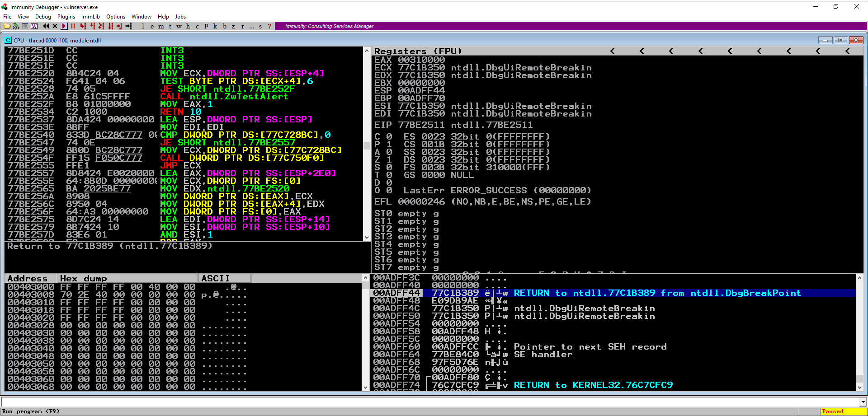Screen dimensions: 868x416
Task: Click the Step over icon
Action: pos(92,26)
